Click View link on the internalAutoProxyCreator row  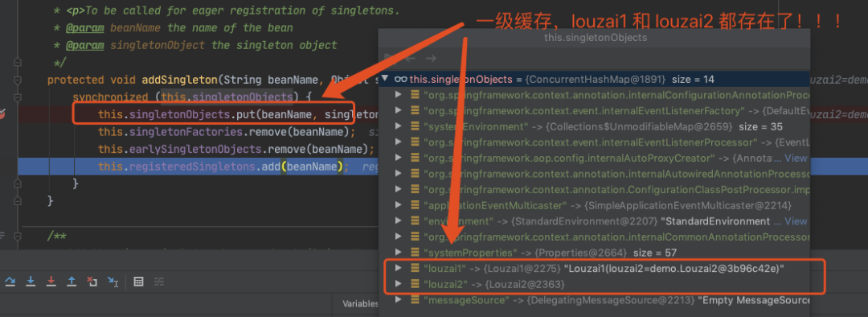tap(796, 158)
